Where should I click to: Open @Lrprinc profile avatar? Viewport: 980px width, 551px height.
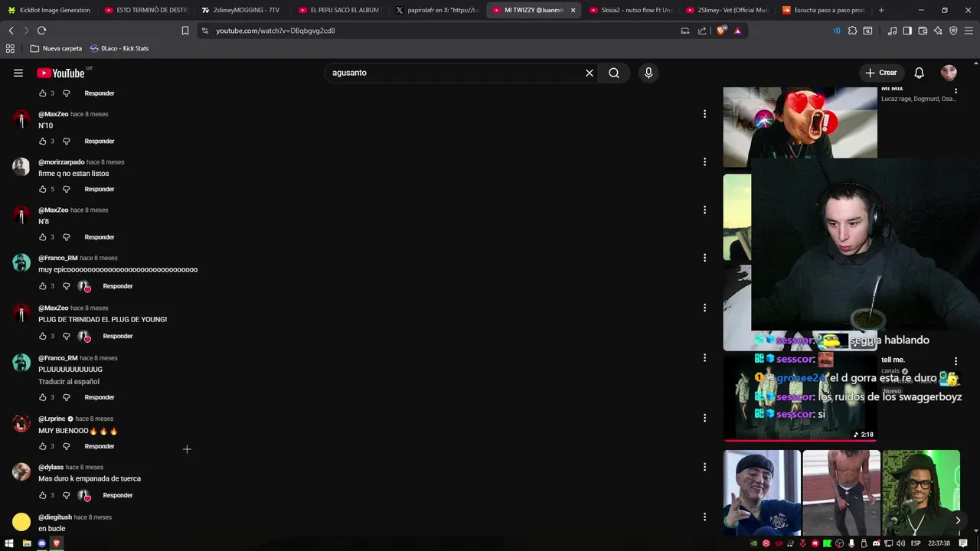tap(21, 424)
